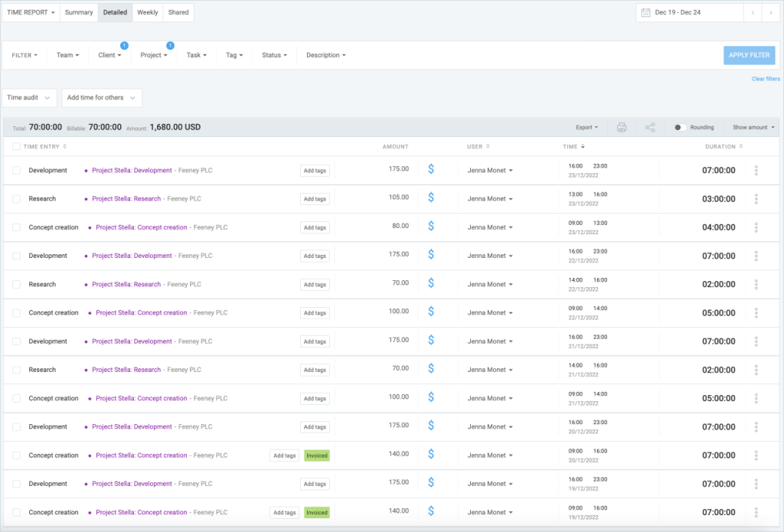The image size is (784, 532).
Task: Select checkbox for 22/12/2022 Development entry
Action: click(17, 256)
